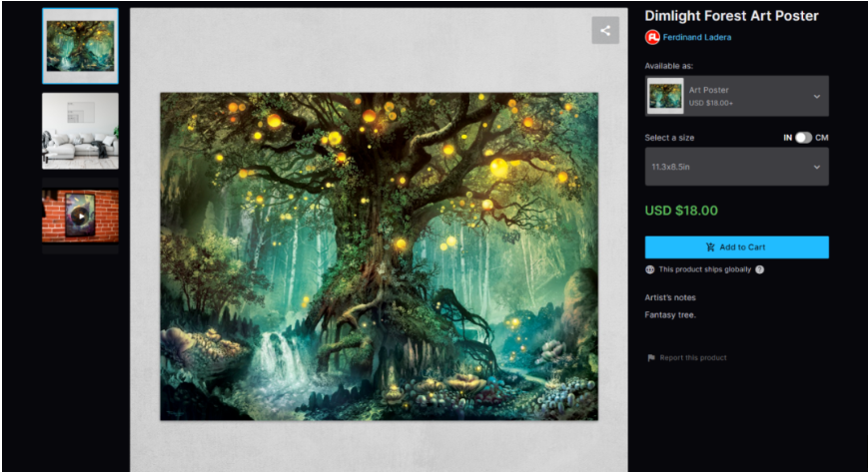Click the red artist avatar icon

(x=652, y=37)
